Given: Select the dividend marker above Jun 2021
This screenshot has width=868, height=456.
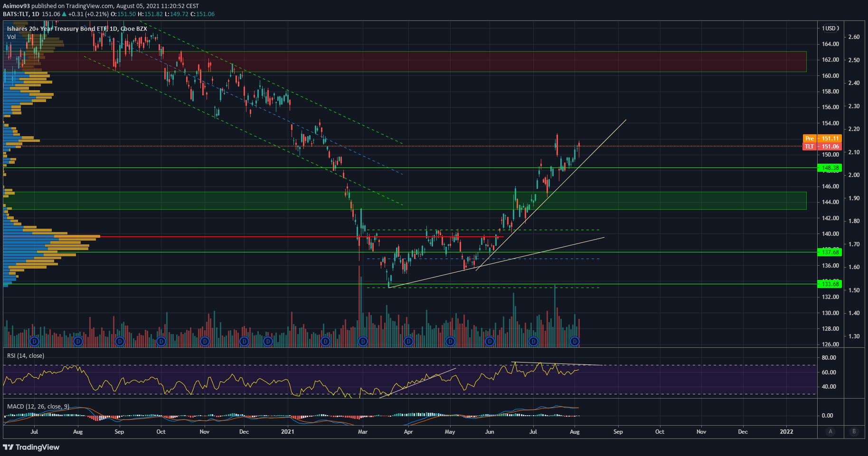Looking at the screenshot, I should tap(490, 341).
